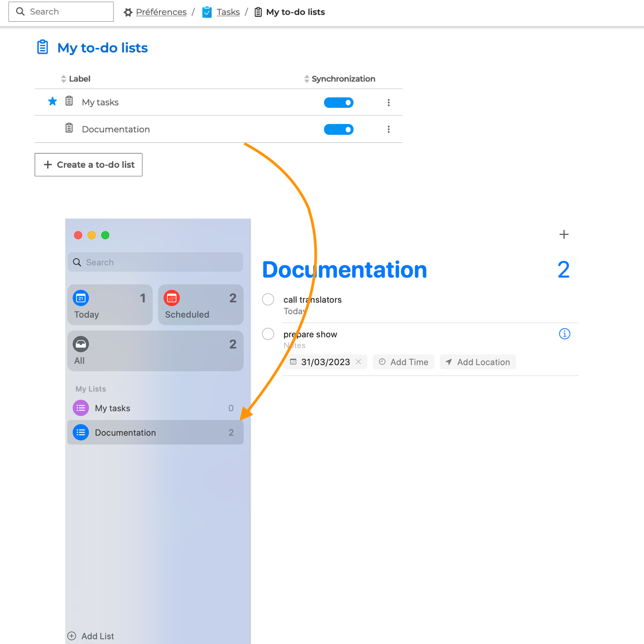Turn off synchronization for Documentation list
Screen dimensions: 644x644
[x=339, y=129]
